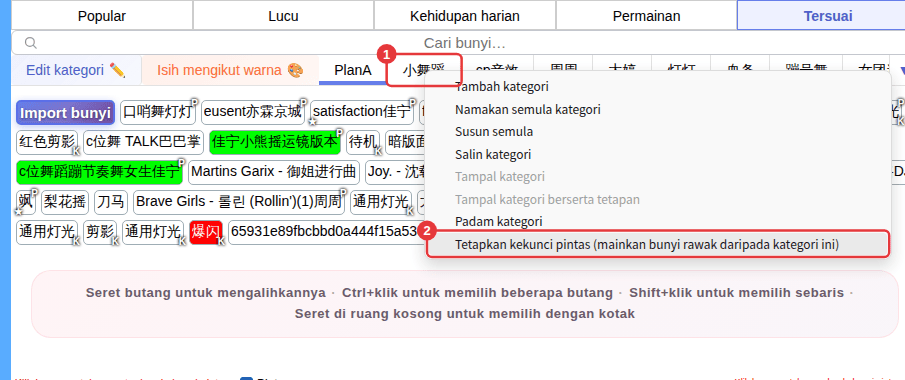
Task: Click the magnifier search icon
Action: [x=31, y=43]
